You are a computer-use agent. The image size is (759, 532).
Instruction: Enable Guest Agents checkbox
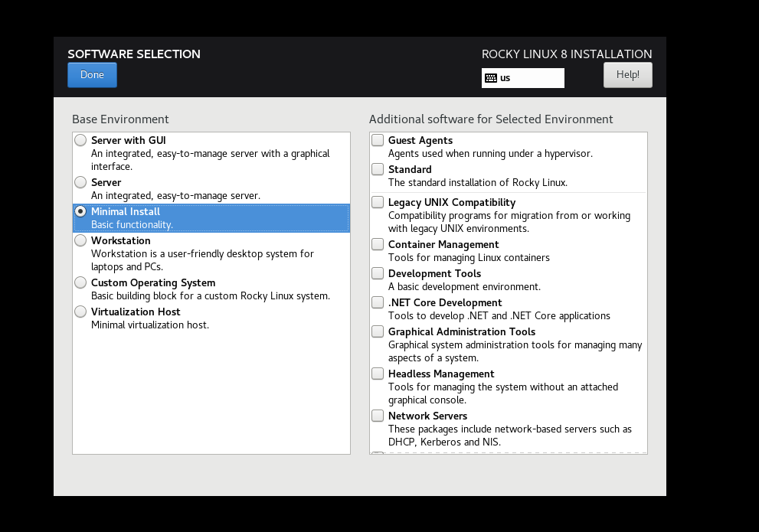(378, 140)
